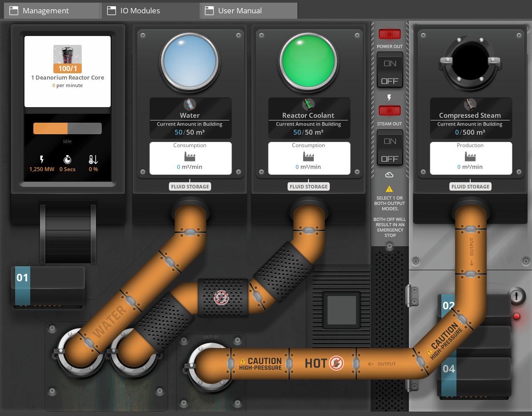The width and height of the screenshot is (532, 416).
Task: Click the Management tab window icon
Action: click(14, 11)
